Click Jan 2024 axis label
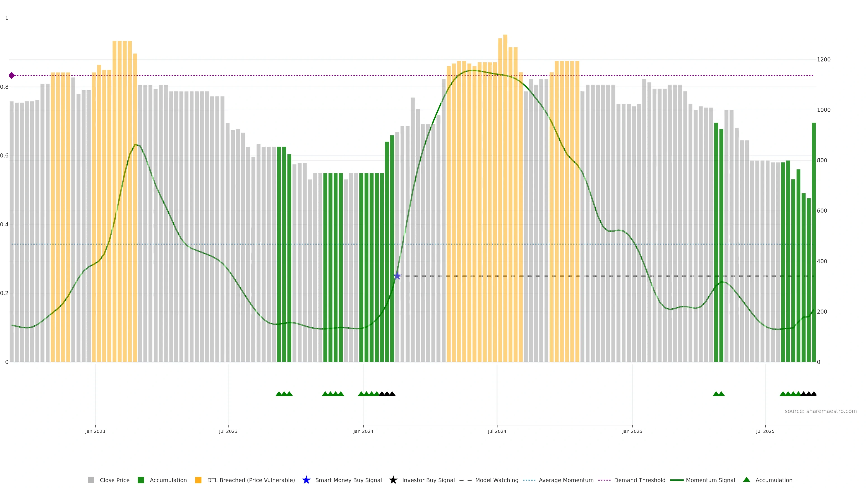 [x=363, y=431]
